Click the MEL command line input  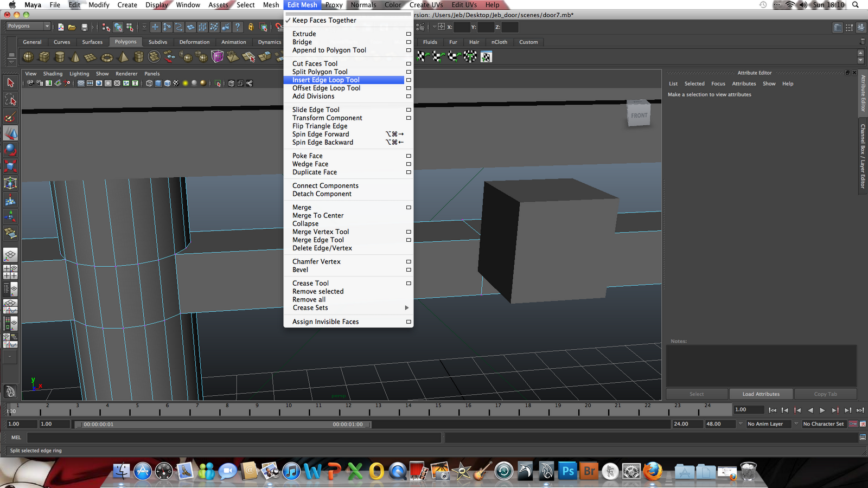[x=234, y=438]
